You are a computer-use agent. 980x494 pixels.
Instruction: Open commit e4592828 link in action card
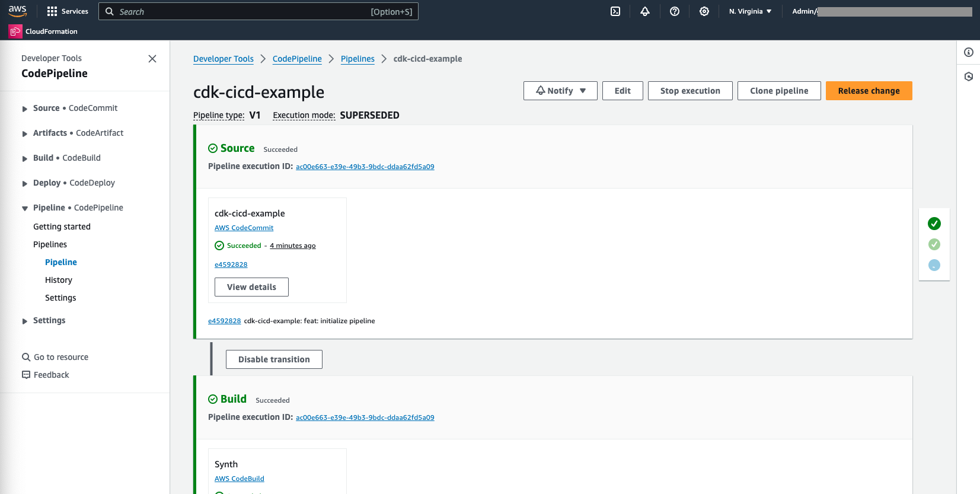pos(231,264)
